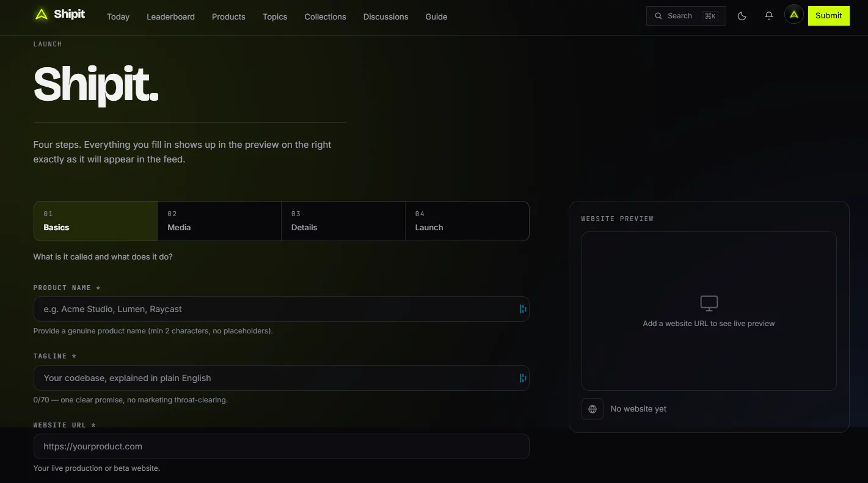Click into the Tagline input field

tap(281, 378)
